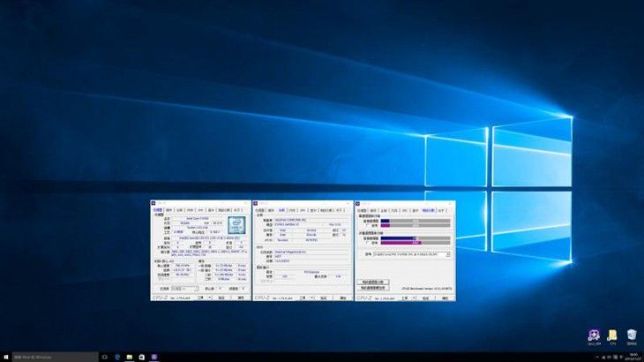Image resolution: width=644 pixels, height=362 pixels.
Task: Click the OK button in the middle CPU-Z window
Action: [x=342, y=298]
